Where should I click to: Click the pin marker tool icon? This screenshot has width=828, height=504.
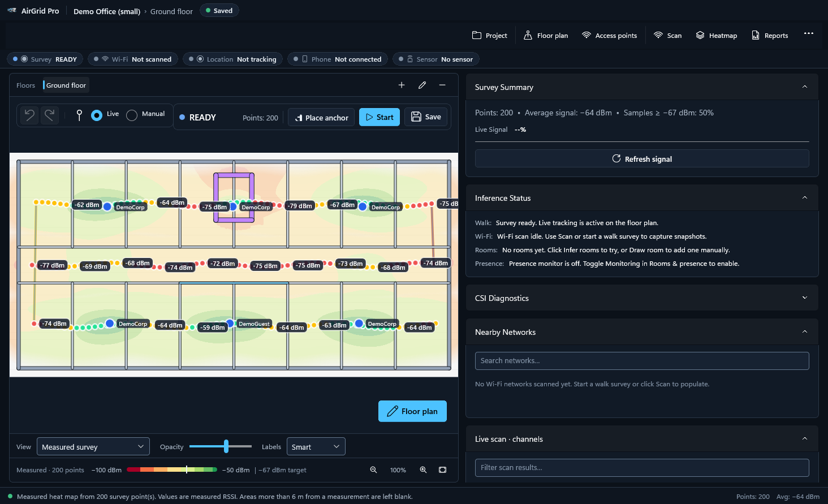(79, 115)
